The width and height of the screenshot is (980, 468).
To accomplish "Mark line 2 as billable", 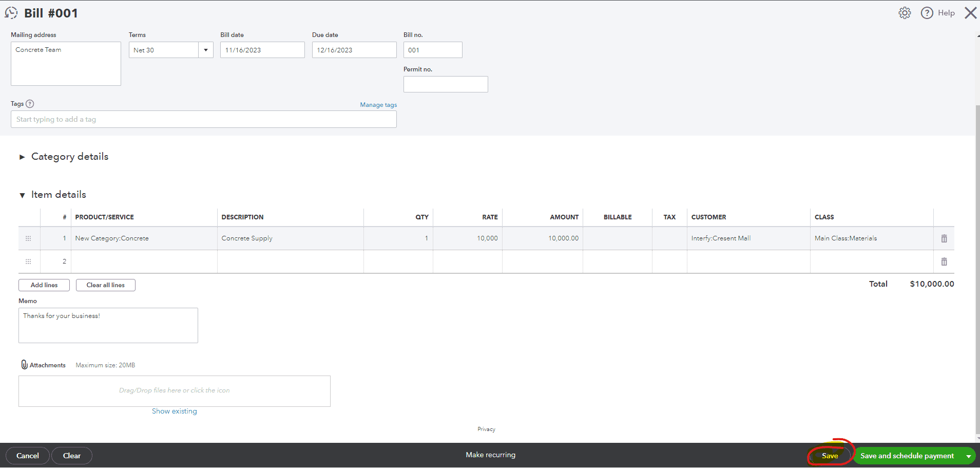I will tap(617, 261).
